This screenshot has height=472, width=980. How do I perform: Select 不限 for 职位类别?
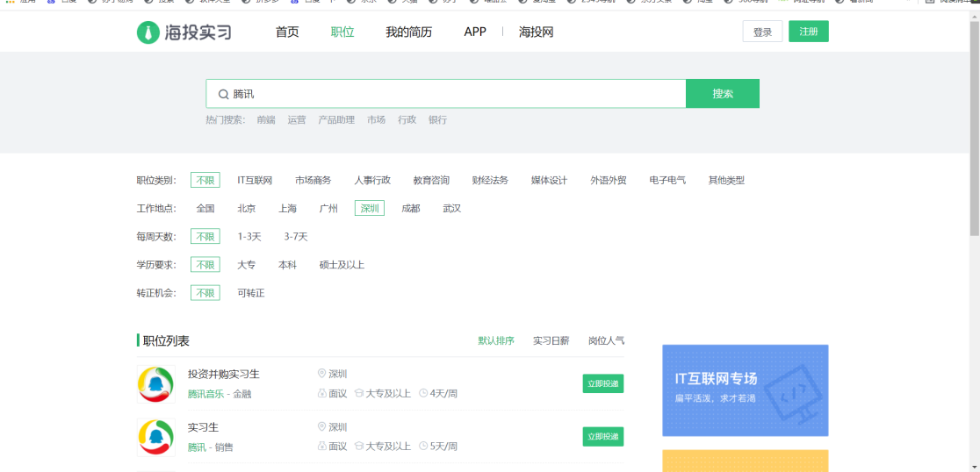[205, 181]
